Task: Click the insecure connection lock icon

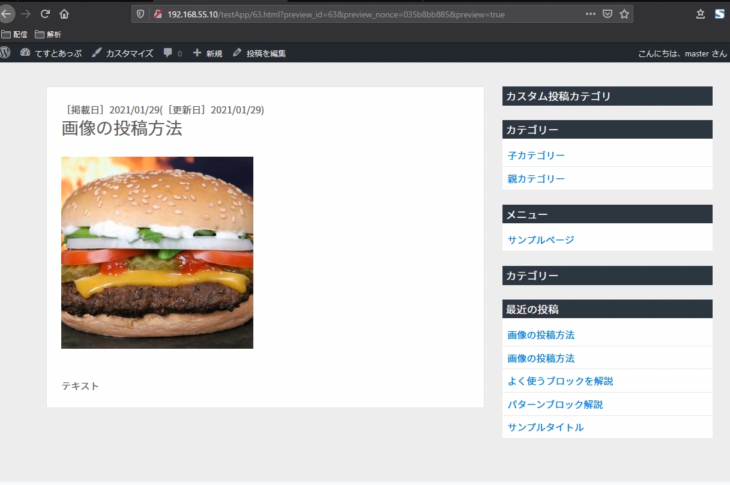Action: (158, 14)
